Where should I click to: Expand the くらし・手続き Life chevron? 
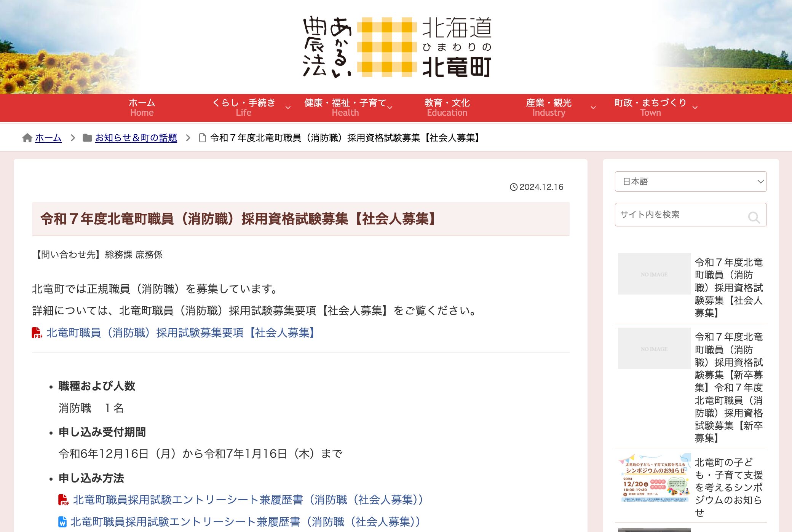pos(288,108)
